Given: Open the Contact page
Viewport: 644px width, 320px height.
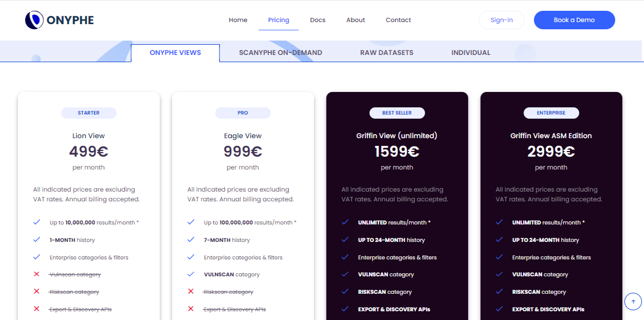Looking at the screenshot, I should coord(398,20).
